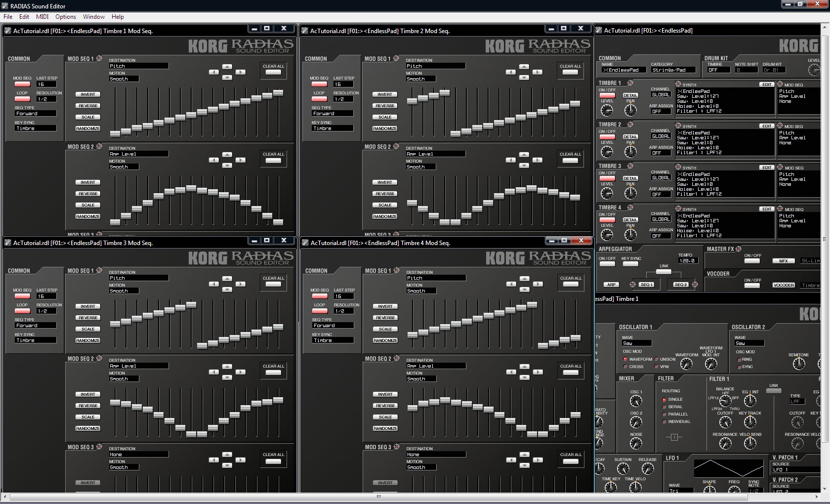This screenshot has width=830, height=504.
Task: Click Timbre 2 LEVEL knob in main panel
Action: point(607,152)
